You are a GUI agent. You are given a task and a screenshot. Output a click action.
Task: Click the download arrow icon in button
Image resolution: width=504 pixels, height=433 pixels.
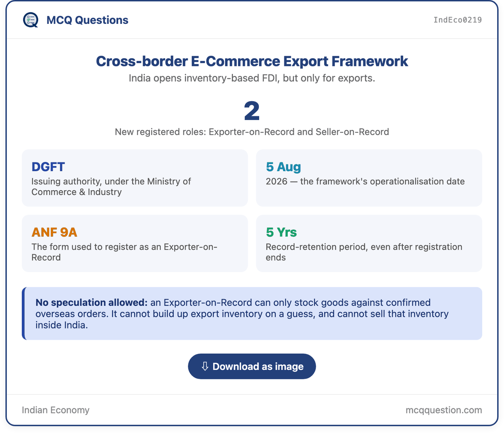(x=205, y=366)
